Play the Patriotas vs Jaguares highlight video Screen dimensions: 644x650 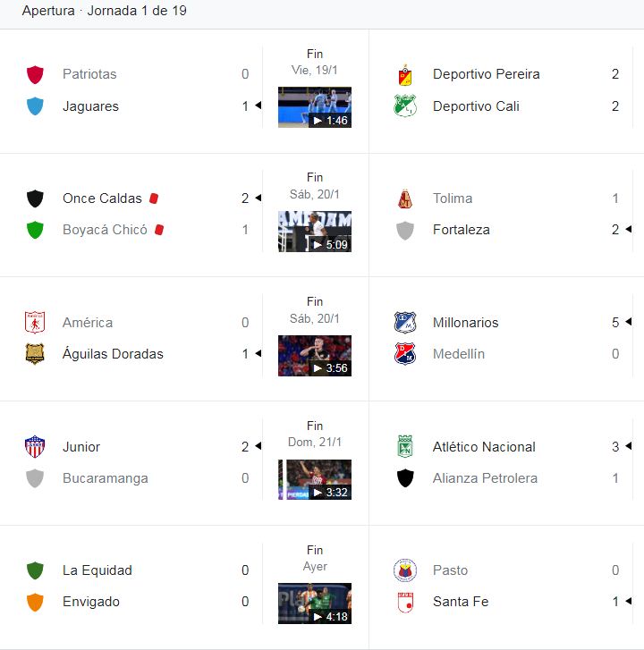pos(314,107)
